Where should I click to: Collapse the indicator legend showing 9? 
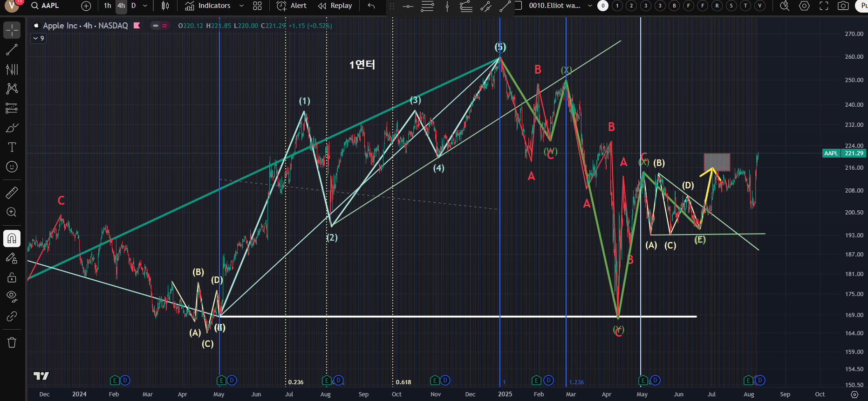click(35, 38)
